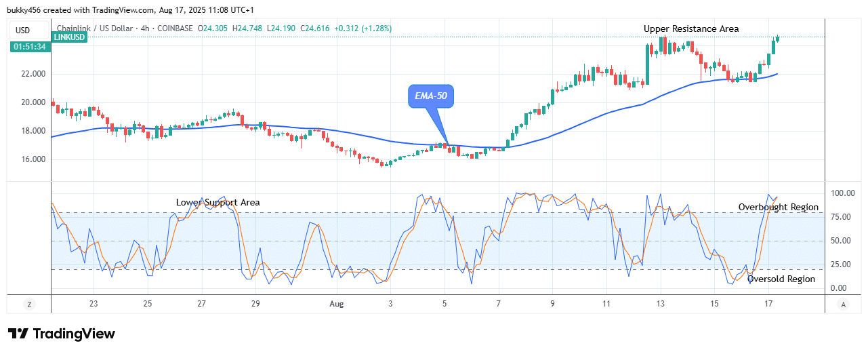Click the 18.000 price axis label
Screen dimensions: 868x354
pos(32,131)
